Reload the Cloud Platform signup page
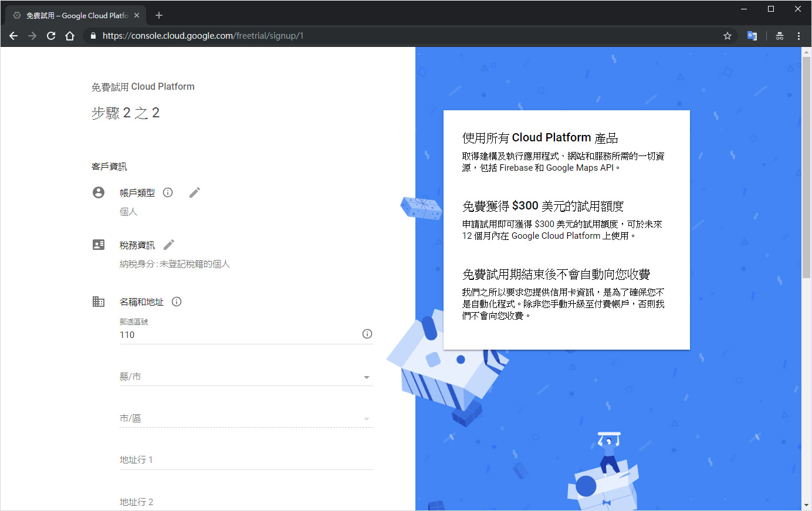This screenshot has height=511, width=812. (51, 36)
